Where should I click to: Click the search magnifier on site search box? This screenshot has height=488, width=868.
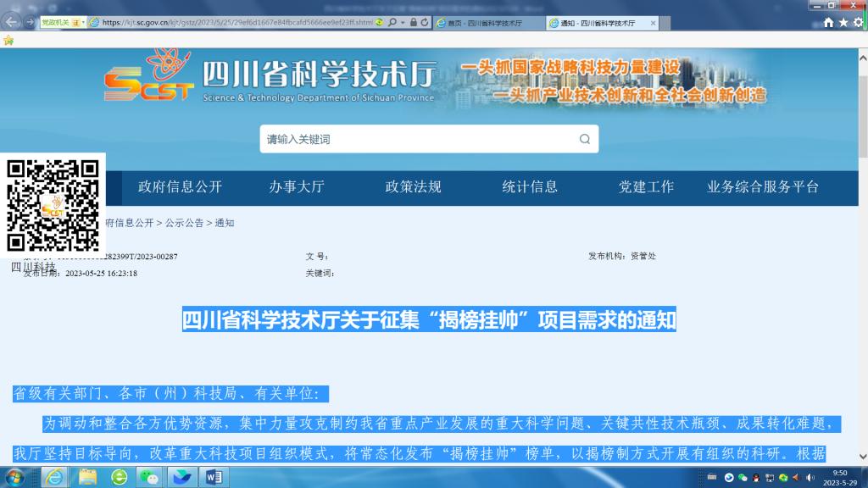(x=584, y=139)
